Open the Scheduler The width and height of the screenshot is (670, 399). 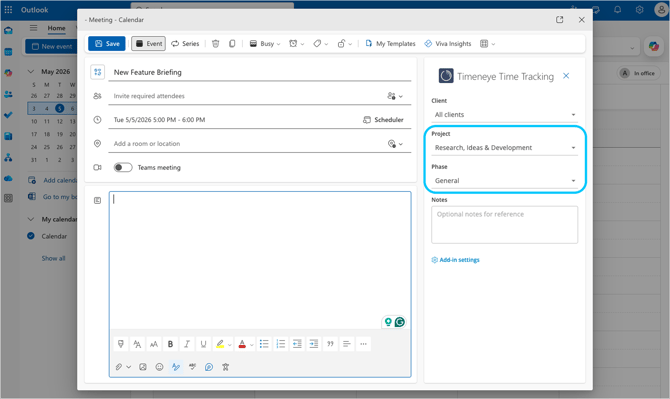[383, 120]
